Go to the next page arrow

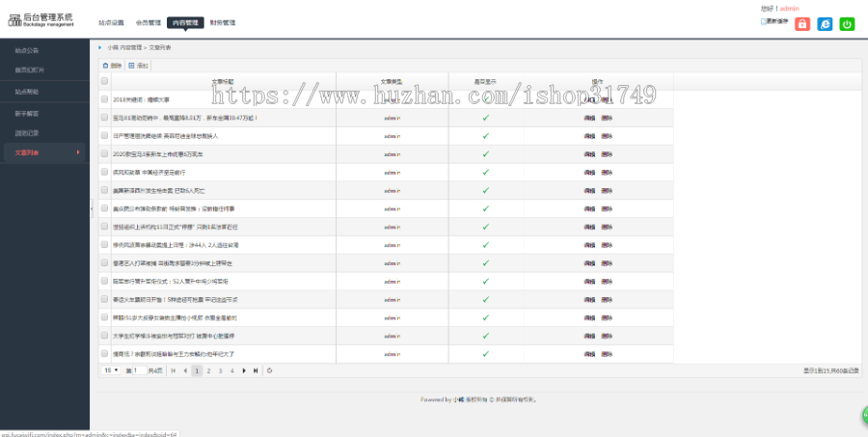tap(244, 370)
